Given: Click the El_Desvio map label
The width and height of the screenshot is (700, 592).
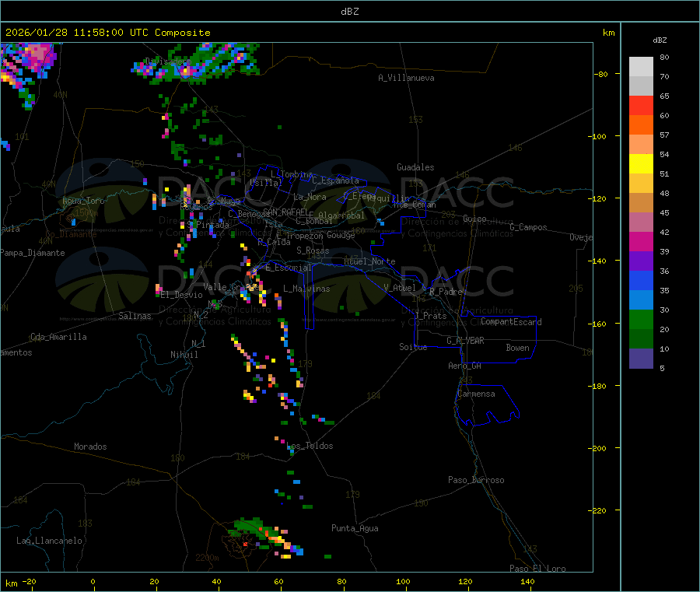Looking at the screenshot, I should click(x=182, y=295).
